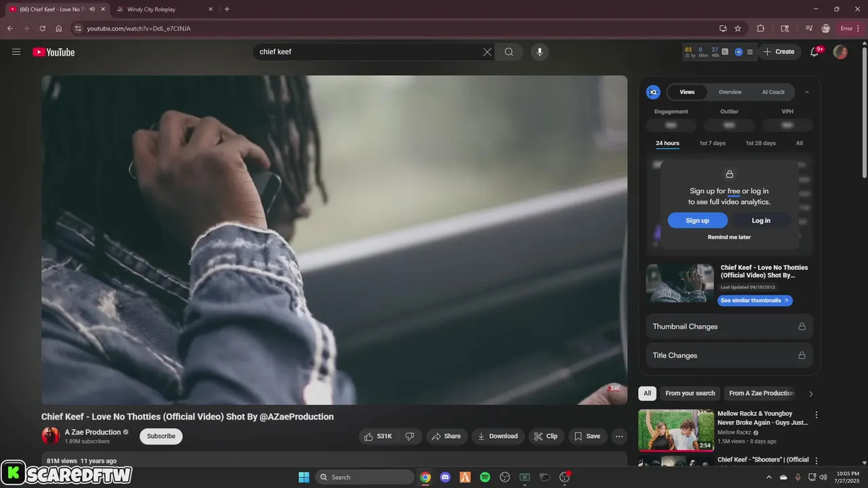Open Discord from the taskbar
868x488 pixels.
pyautogui.click(x=445, y=477)
